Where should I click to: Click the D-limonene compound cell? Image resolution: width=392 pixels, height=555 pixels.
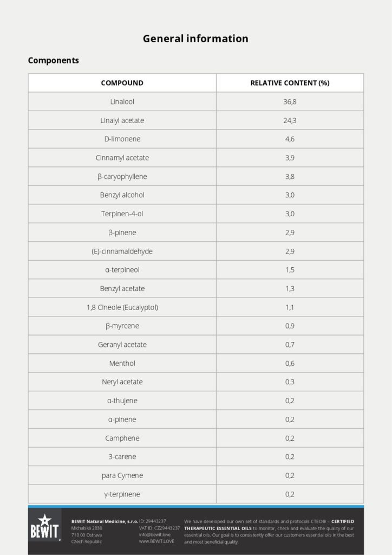click(122, 139)
